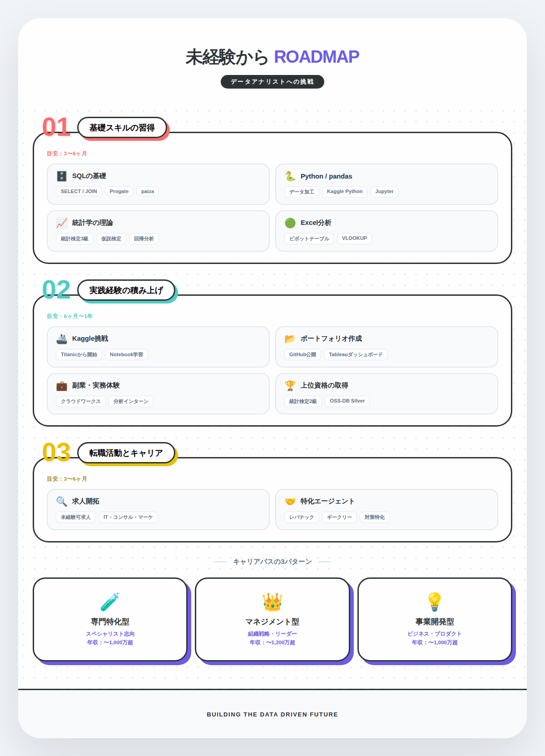
Task: Click the ピボットテーブル tag
Action: point(309,239)
